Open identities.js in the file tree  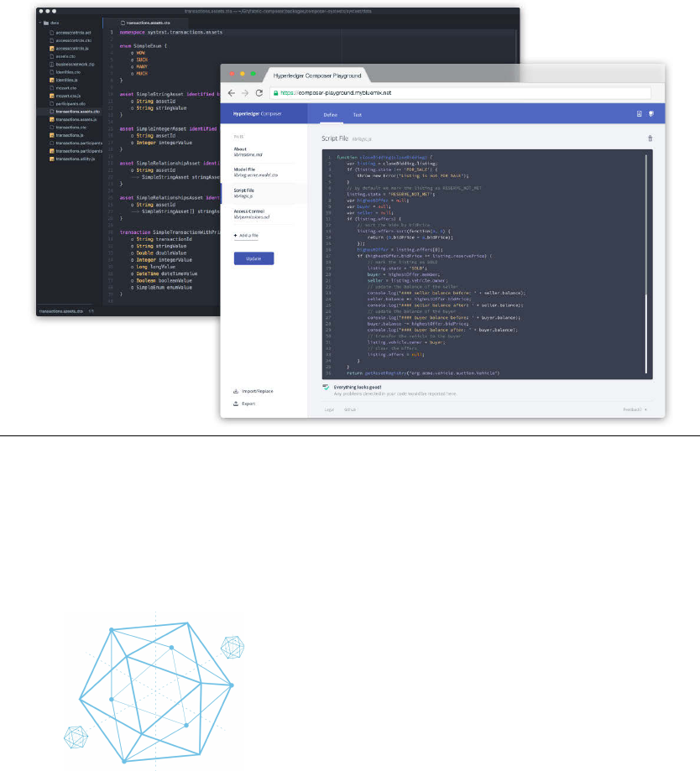pos(66,80)
